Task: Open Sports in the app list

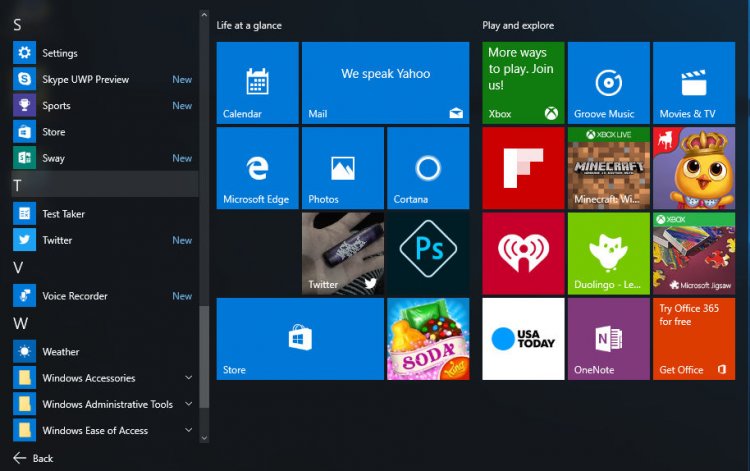Action: pos(104,105)
